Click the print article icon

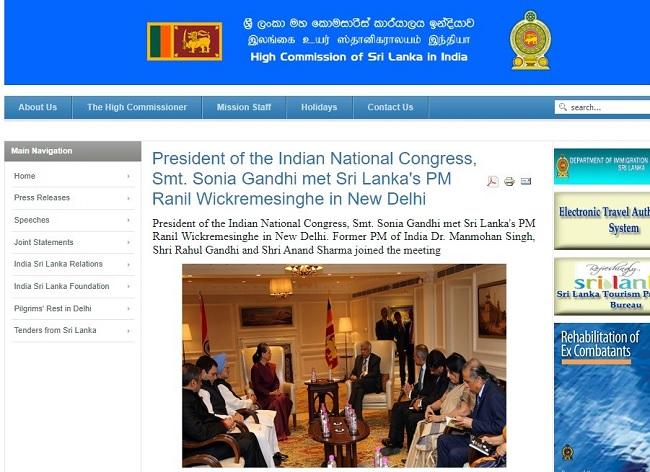[509, 182]
